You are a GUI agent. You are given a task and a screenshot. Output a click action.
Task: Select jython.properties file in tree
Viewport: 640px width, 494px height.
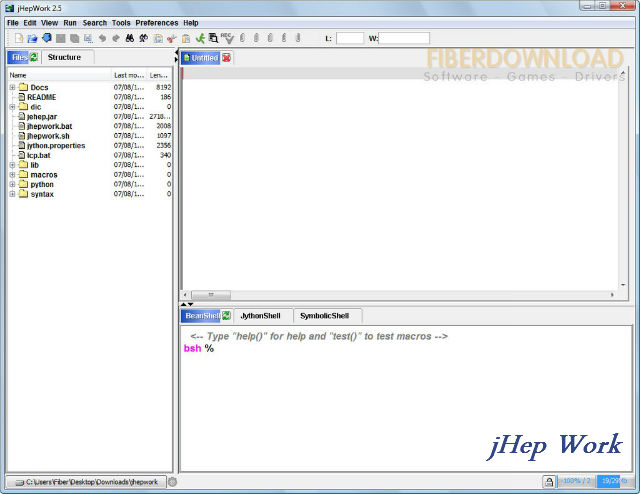pyautogui.click(x=56, y=146)
